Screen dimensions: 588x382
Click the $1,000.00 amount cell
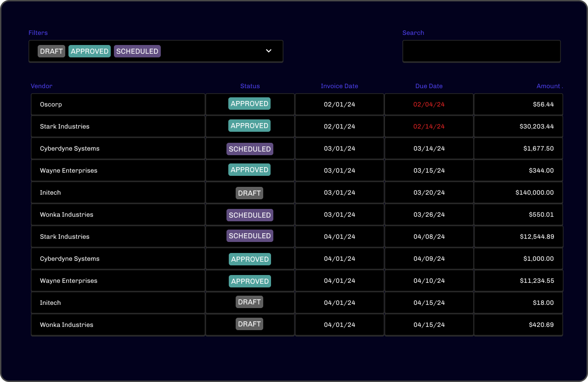(x=538, y=258)
